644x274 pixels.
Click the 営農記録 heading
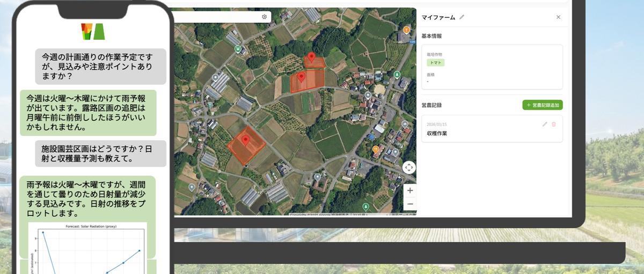432,105
